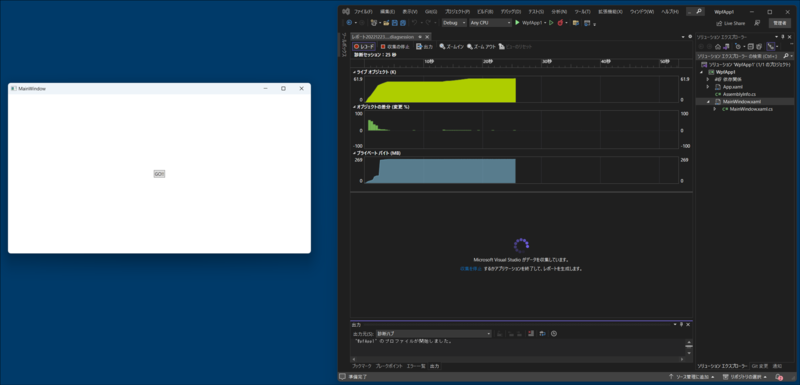Collapse the MainWindow.xaml node

point(708,101)
